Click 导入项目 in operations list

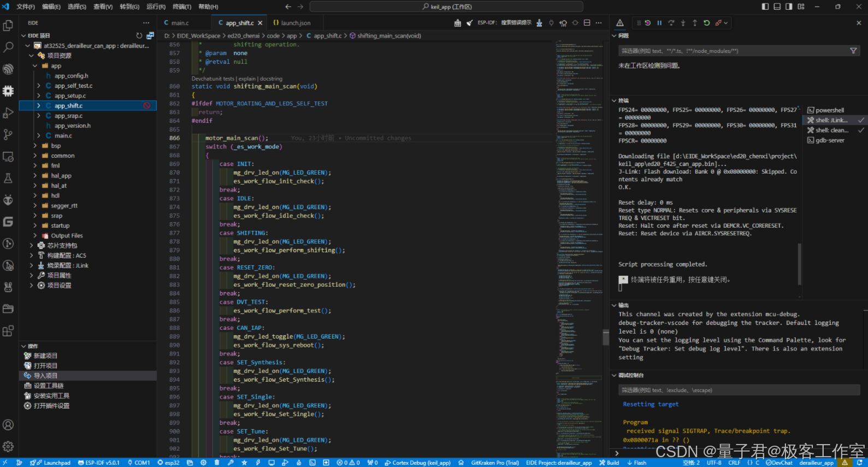pos(45,376)
